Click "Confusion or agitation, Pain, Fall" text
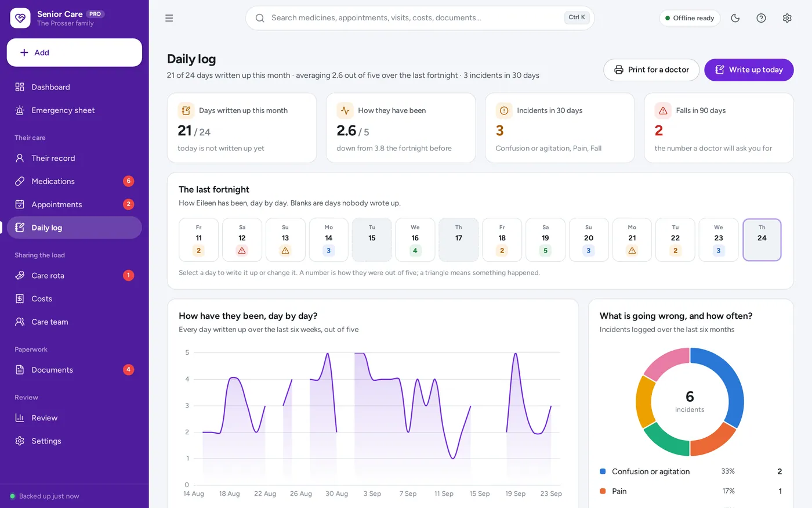This screenshot has height=508, width=812. coord(549,148)
